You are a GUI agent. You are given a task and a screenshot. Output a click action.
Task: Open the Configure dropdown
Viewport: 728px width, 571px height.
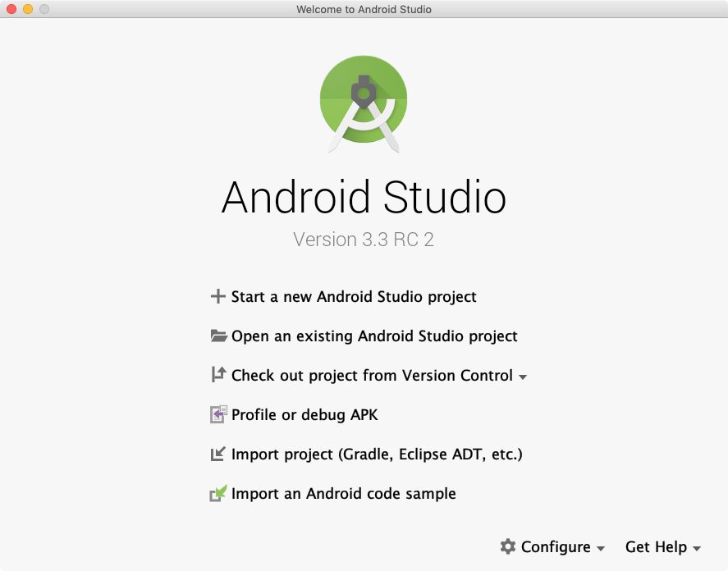pos(558,546)
